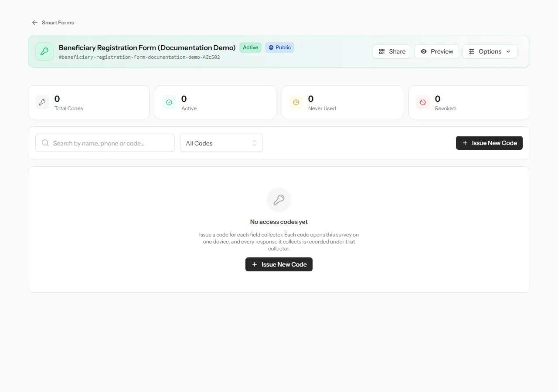
Task: Click the Public visibility badge
Action: (x=279, y=47)
